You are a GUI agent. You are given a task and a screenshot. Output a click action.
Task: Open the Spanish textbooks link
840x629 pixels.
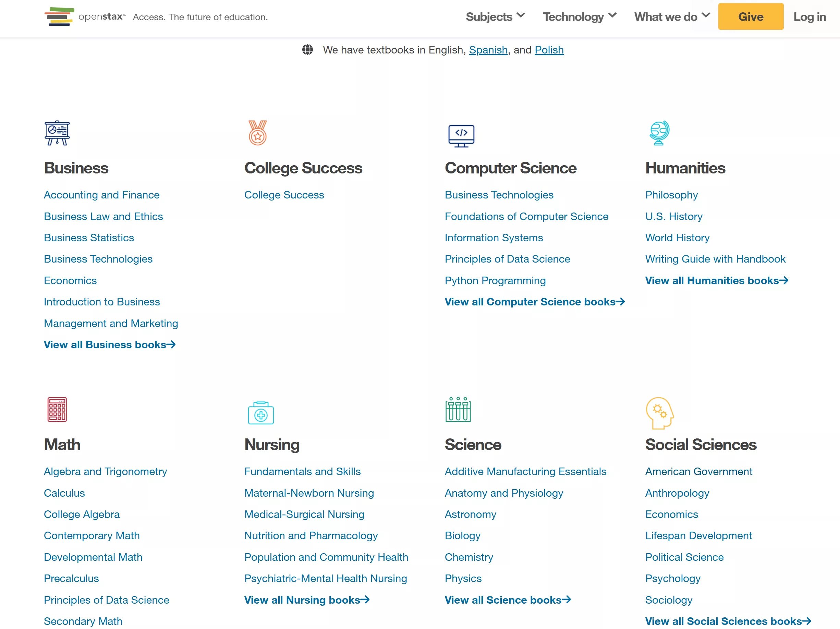pyautogui.click(x=488, y=50)
